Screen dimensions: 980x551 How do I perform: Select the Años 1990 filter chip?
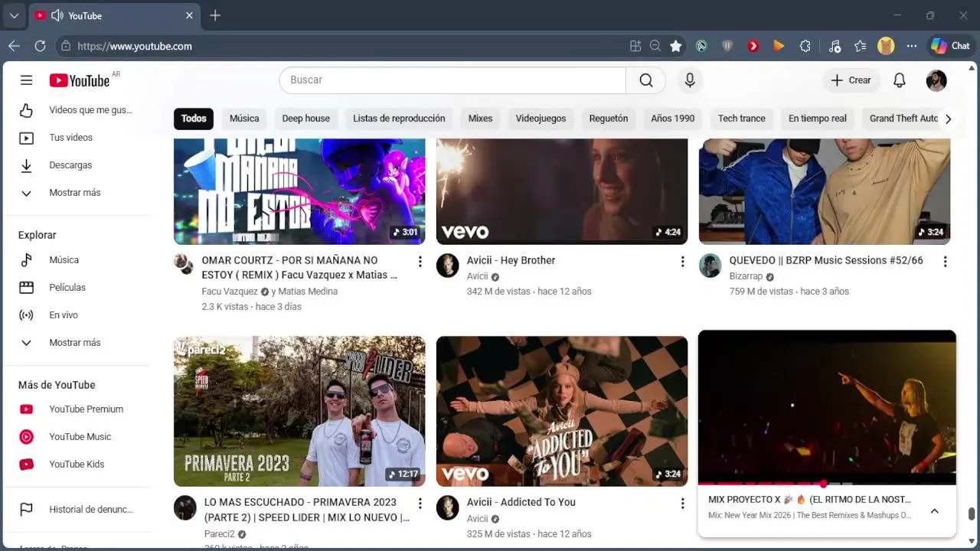click(x=672, y=119)
